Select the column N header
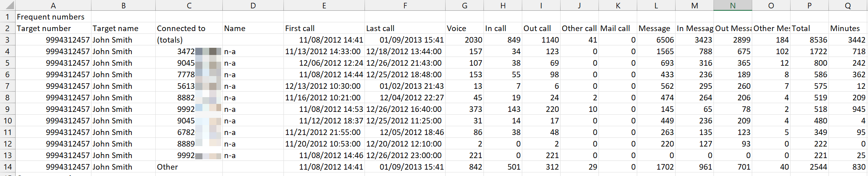This screenshot has height=176, width=868. coord(732,6)
